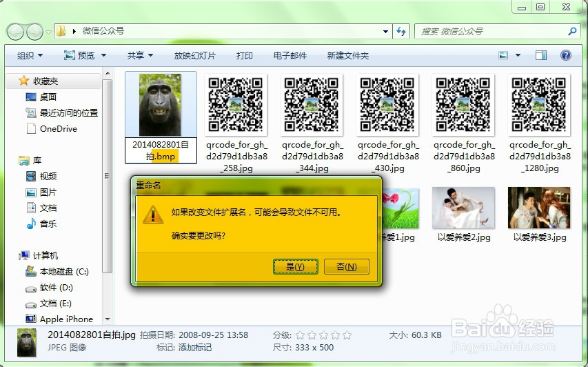This screenshot has width=588, height=367.
Task: Minimize the explorer window
Action: [x=522, y=7]
